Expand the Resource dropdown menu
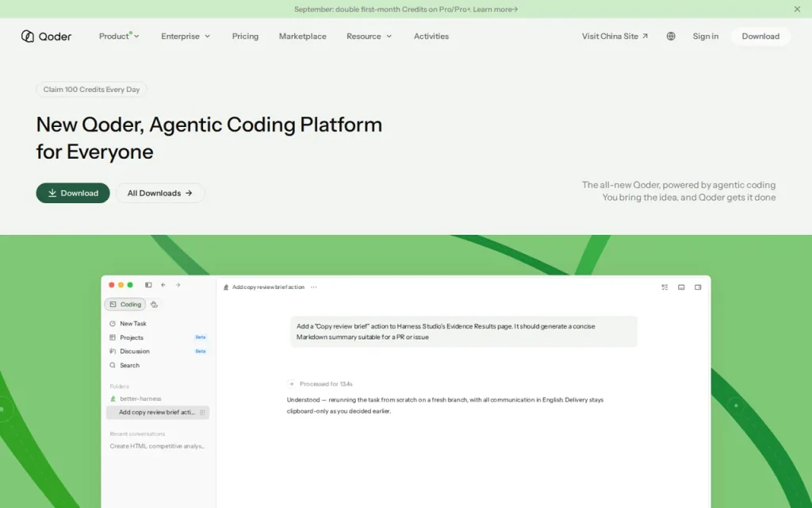The width and height of the screenshot is (812, 508). (x=370, y=37)
